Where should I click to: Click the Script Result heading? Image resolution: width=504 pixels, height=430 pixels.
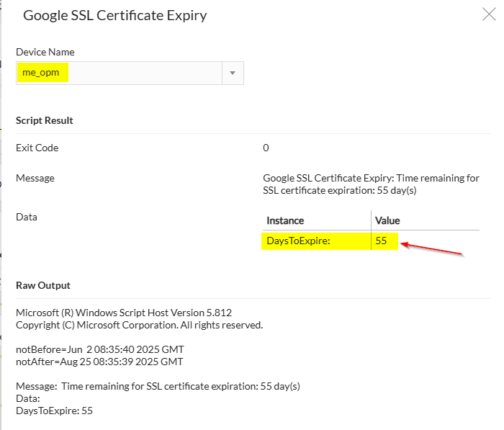pos(45,120)
